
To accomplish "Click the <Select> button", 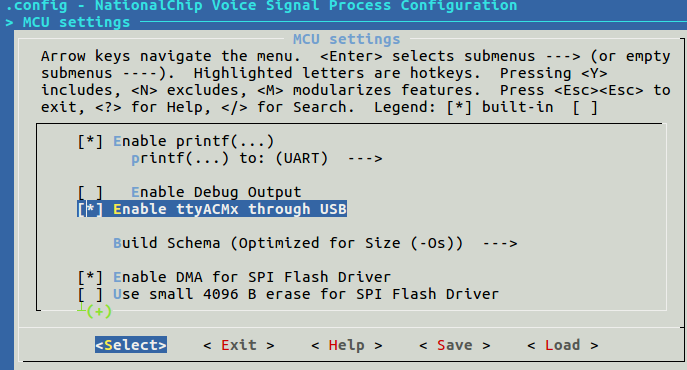I will (x=131, y=345).
